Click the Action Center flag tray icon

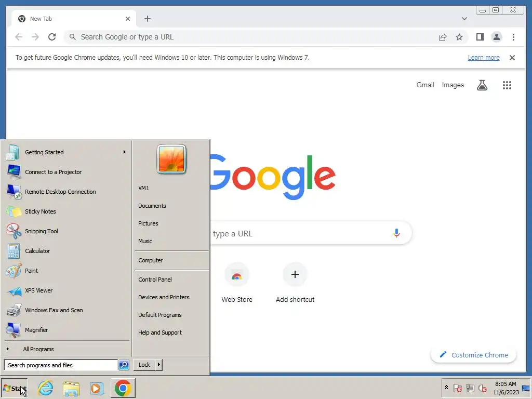457,388
